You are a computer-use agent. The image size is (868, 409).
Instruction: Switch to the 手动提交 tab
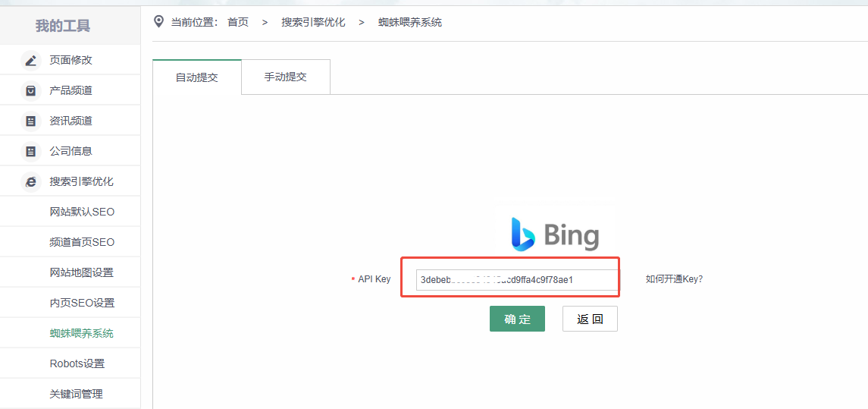pyautogui.click(x=286, y=77)
